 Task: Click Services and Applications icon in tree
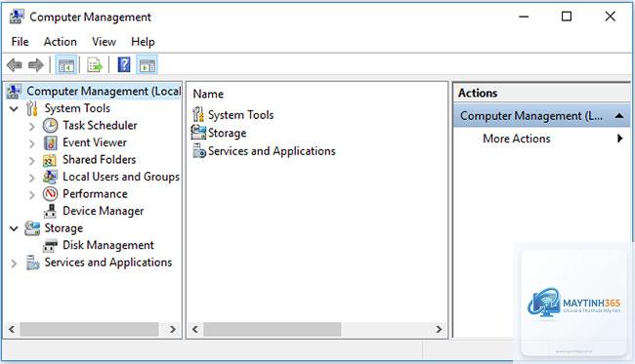click(32, 263)
